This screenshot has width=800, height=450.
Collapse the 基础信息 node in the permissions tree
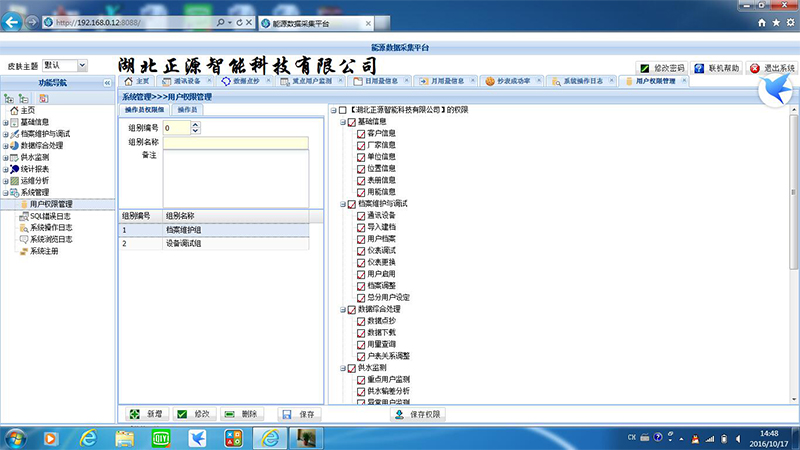pyautogui.click(x=343, y=122)
